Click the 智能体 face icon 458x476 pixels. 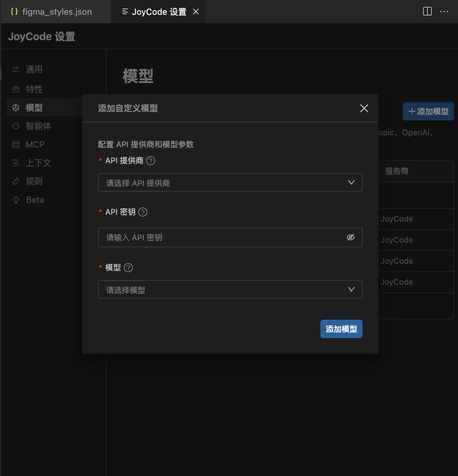coord(16,126)
